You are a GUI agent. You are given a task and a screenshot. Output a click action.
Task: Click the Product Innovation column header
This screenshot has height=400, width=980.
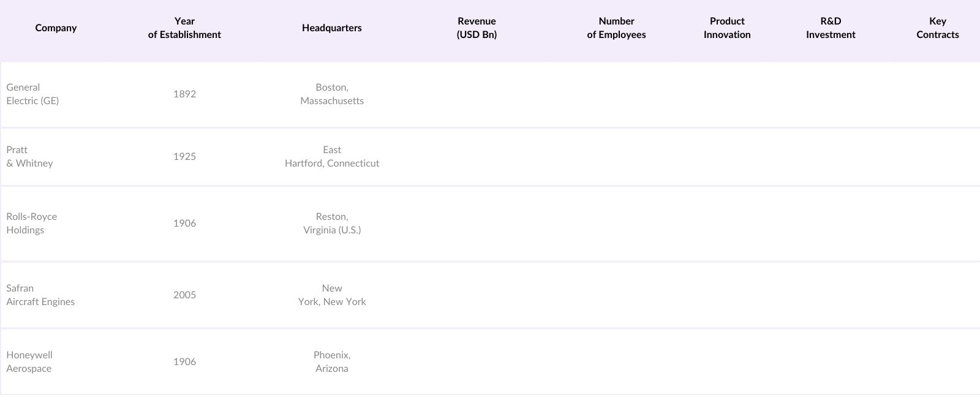(x=727, y=28)
